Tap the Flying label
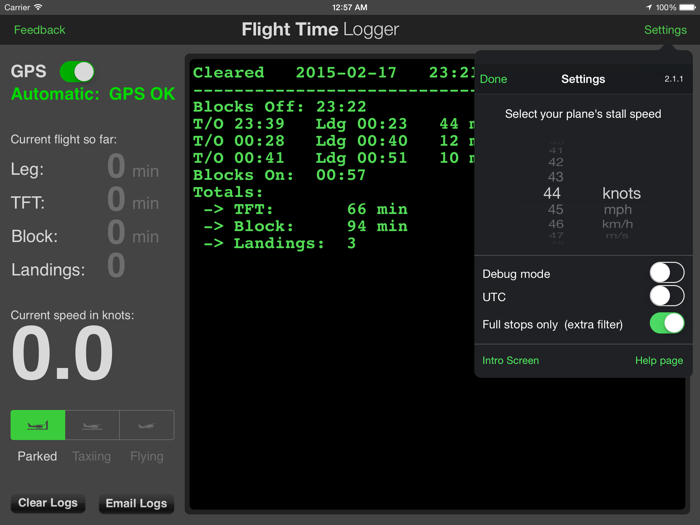Viewport: 700px width, 525px height. 147,456
